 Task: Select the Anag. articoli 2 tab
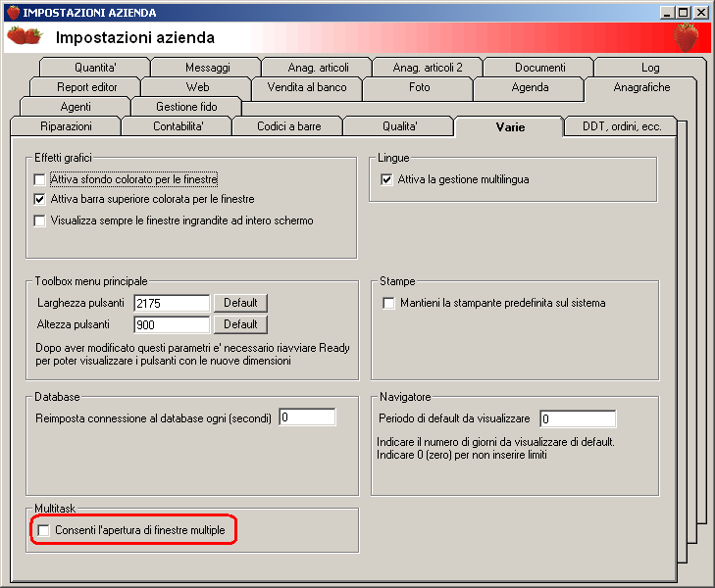click(x=428, y=68)
